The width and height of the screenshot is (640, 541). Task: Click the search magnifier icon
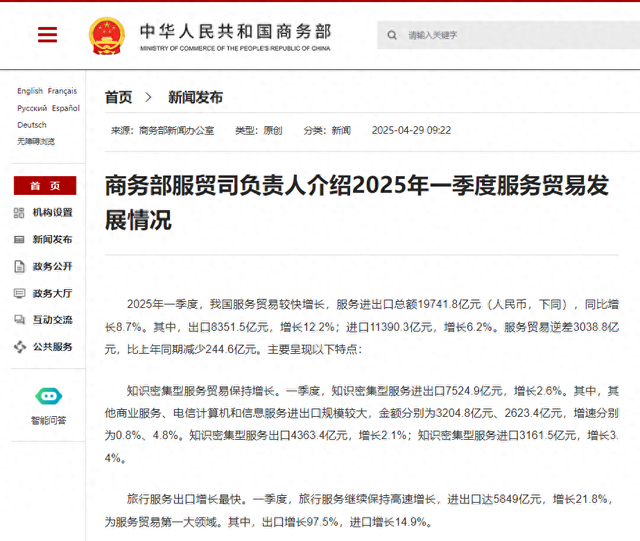392,35
